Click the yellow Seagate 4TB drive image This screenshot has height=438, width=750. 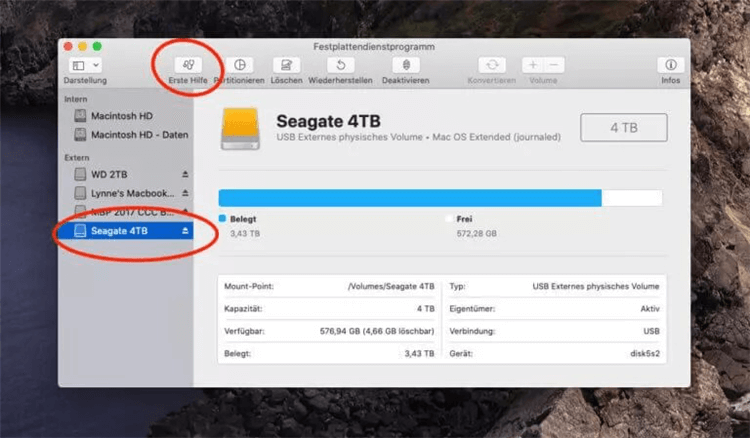coord(240,129)
